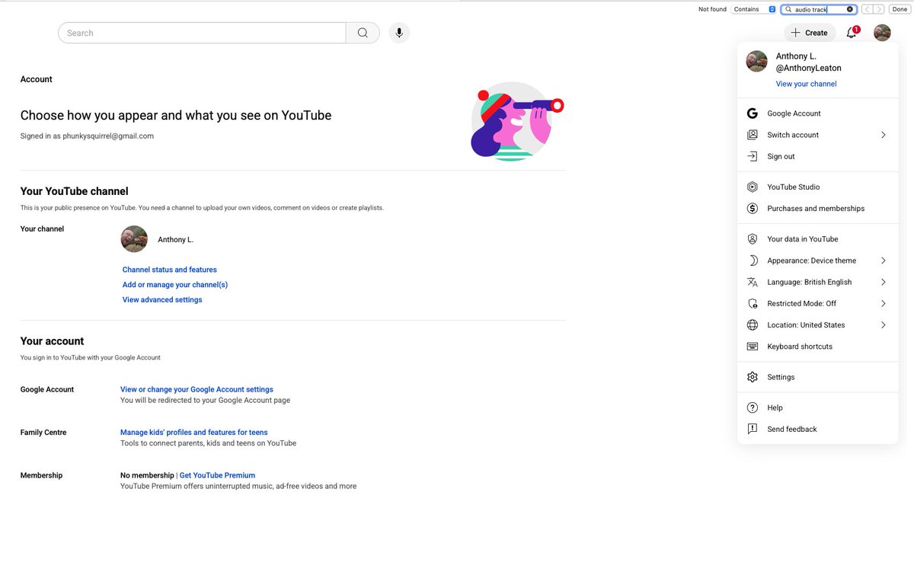This screenshot has width=914, height=588.
Task: Open notifications bell
Action: point(852,33)
